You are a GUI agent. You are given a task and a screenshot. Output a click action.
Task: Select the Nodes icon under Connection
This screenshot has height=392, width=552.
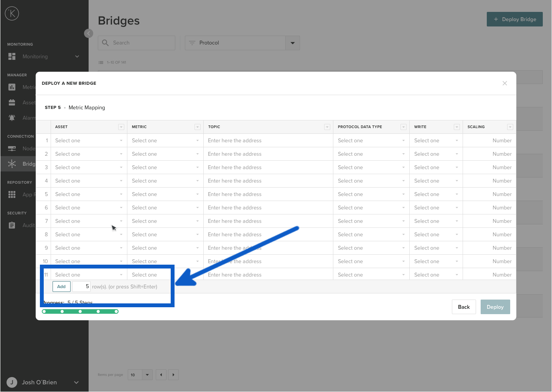coord(12,148)
